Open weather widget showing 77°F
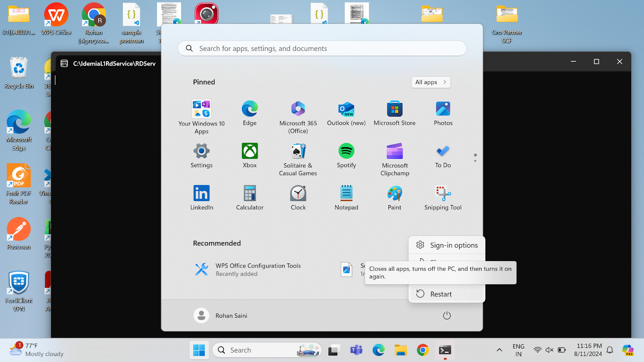The width and height of the screenshot is (644, 362). [x=37, y=350]
